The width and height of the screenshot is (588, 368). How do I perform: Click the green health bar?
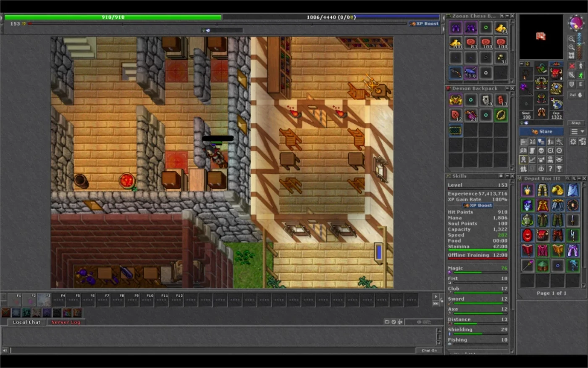[x=113, y=17]
